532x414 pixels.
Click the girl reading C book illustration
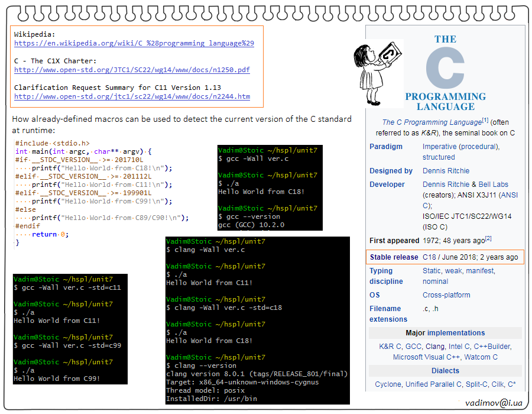pyautogui.click(x=378, y=72)
